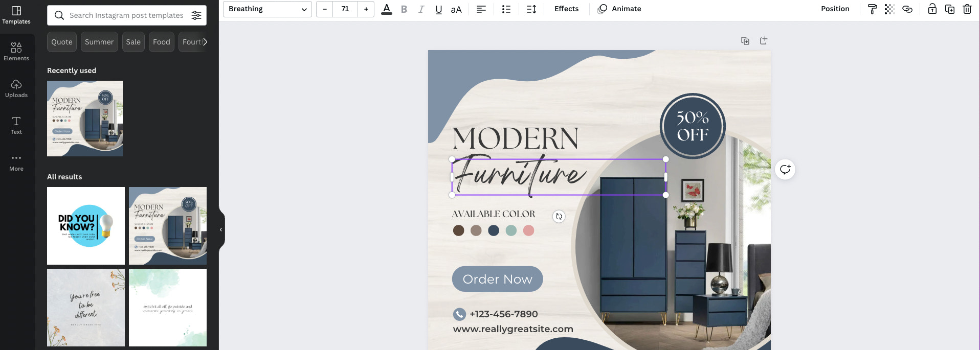Click the text alignment icon
The width and height of the screenshot is (980, 350).
[x=481, y=9]
